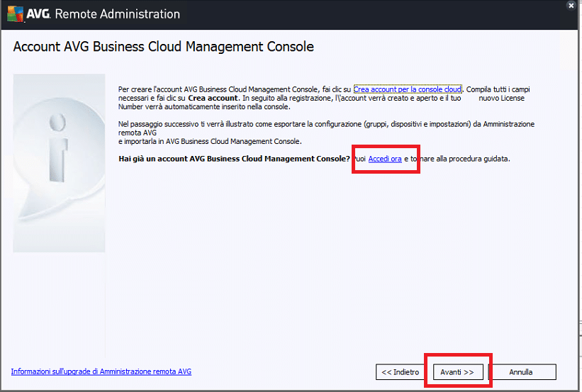Click the information bubble image
This screenshot has height=392, width=582.
pyautogui.click(x=59, y=163)
